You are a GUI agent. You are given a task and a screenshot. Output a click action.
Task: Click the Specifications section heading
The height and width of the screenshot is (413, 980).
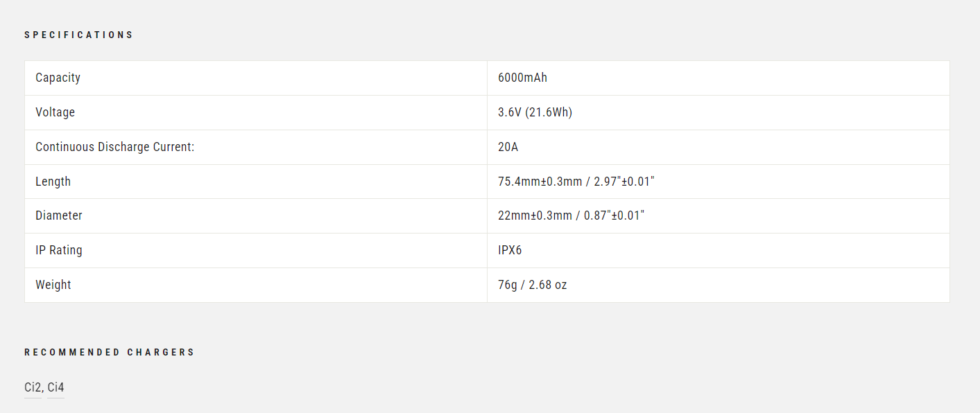pos(78,35)
